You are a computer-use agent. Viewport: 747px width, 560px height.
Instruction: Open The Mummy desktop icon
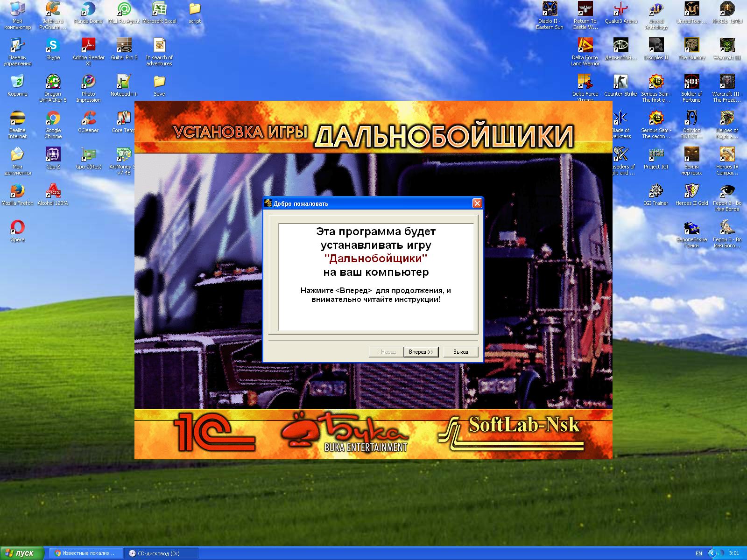(x=691, y=49)
